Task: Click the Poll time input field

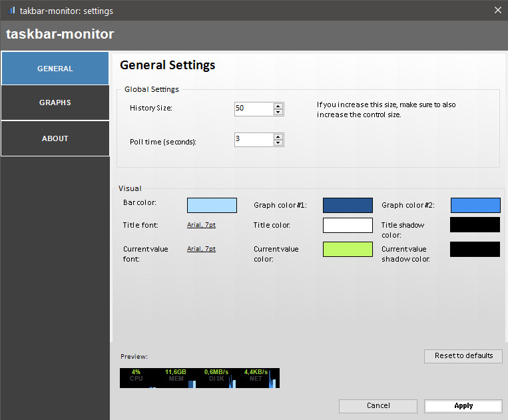Action: [254, 140]
